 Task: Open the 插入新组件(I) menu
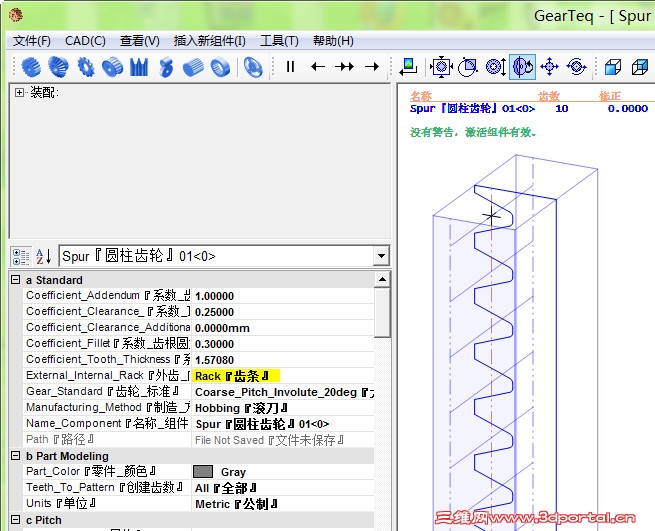coord(210,41)
